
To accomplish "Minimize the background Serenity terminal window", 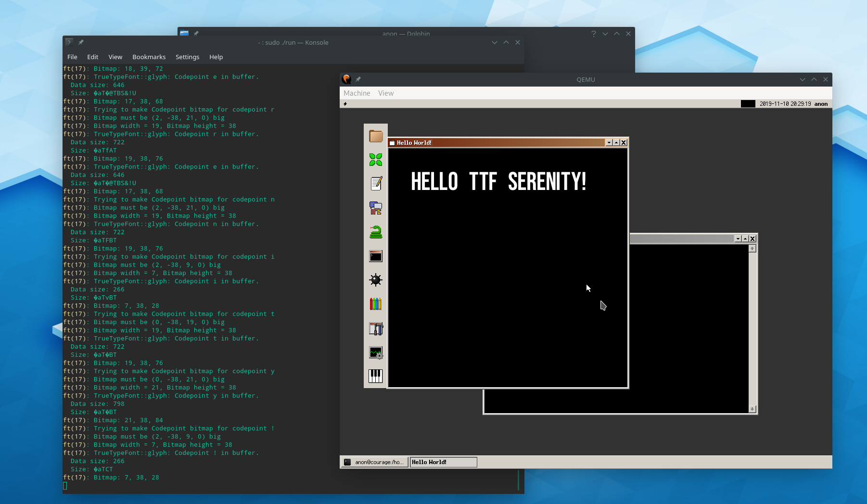I will [x=738, y=239].
